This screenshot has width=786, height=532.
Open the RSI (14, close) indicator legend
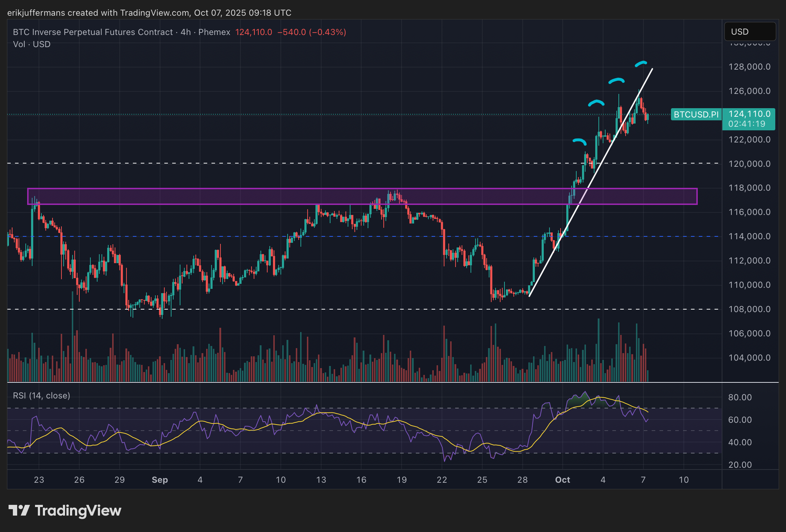click(41, 396)
